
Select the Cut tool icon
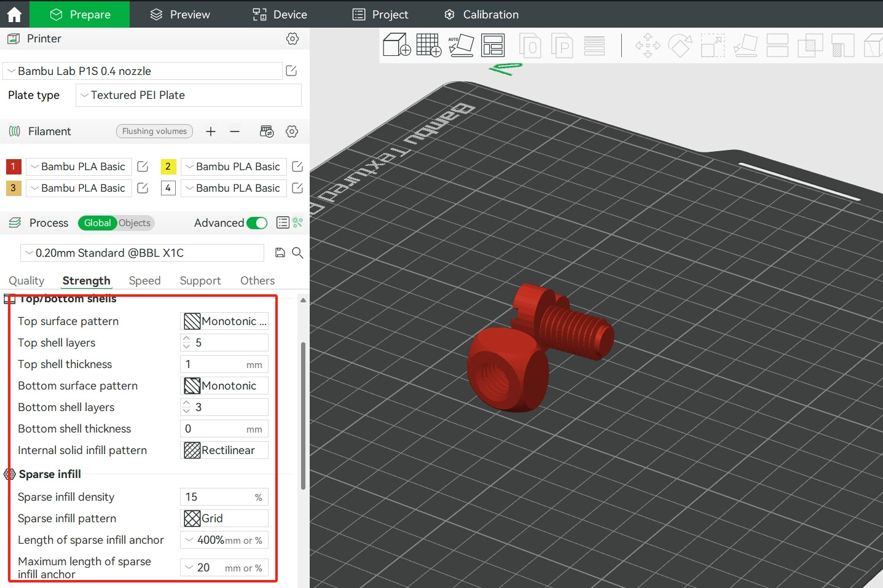click(777, 45)
